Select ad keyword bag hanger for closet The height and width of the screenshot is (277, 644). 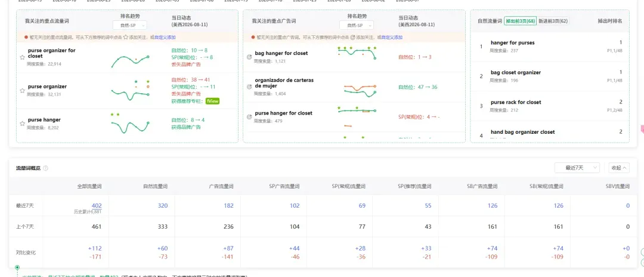[x=281, y=53]
